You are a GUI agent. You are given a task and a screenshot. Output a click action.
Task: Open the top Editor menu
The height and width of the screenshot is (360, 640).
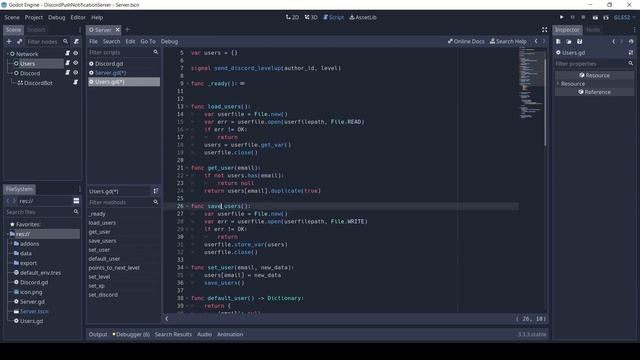tap(78, 18)
